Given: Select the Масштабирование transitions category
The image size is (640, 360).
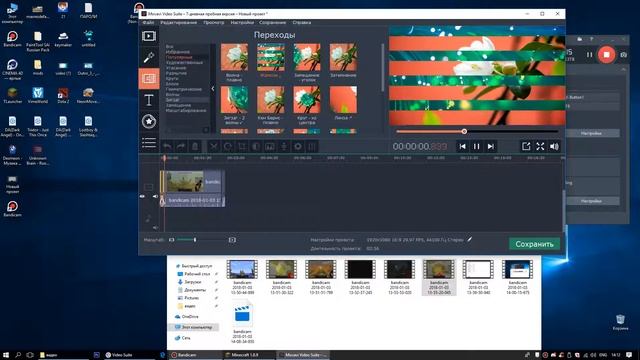Looking at the screenshot, I should click(186, 111).
